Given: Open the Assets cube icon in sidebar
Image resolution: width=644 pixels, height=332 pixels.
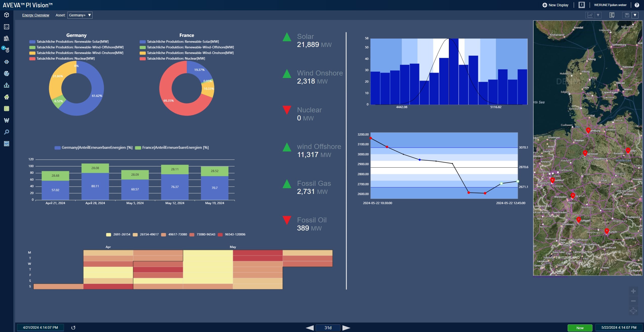Looking at the screenshot, I should [x=7, y=15].
